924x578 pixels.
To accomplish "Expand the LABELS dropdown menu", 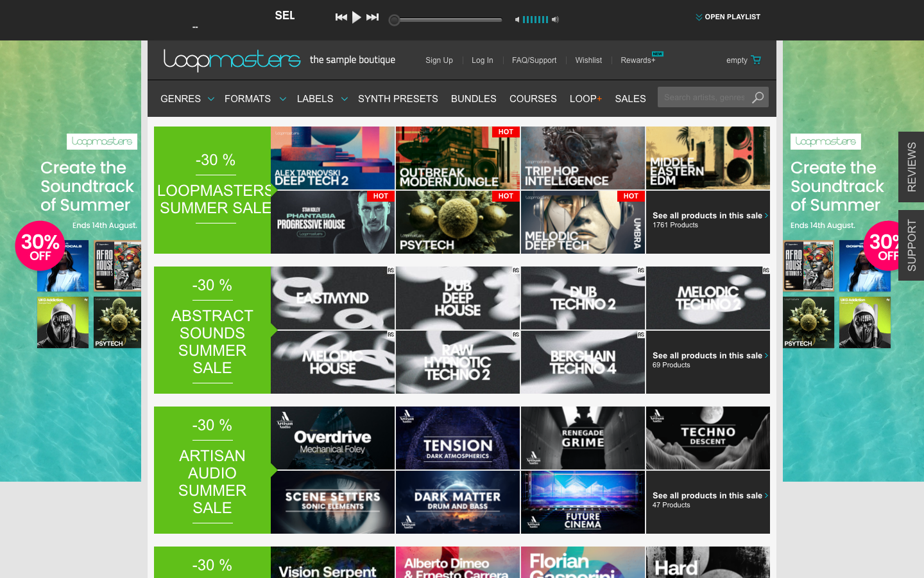I will click(322, 99).
